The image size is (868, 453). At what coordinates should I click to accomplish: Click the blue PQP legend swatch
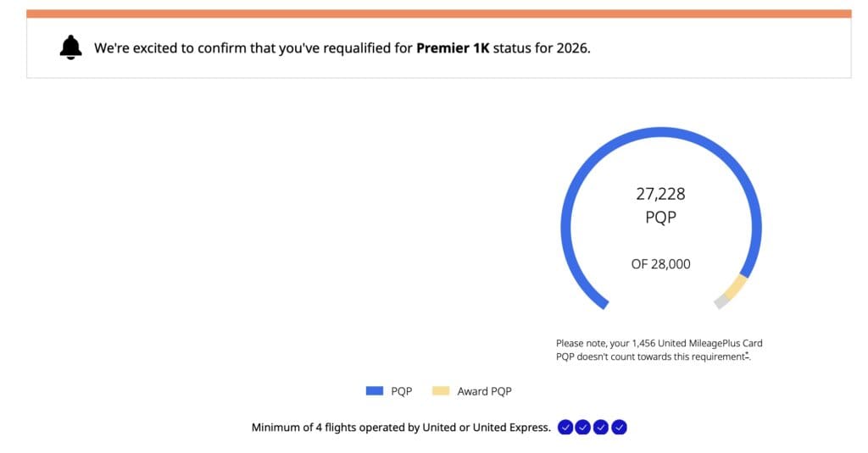click(x=375, y=391)
